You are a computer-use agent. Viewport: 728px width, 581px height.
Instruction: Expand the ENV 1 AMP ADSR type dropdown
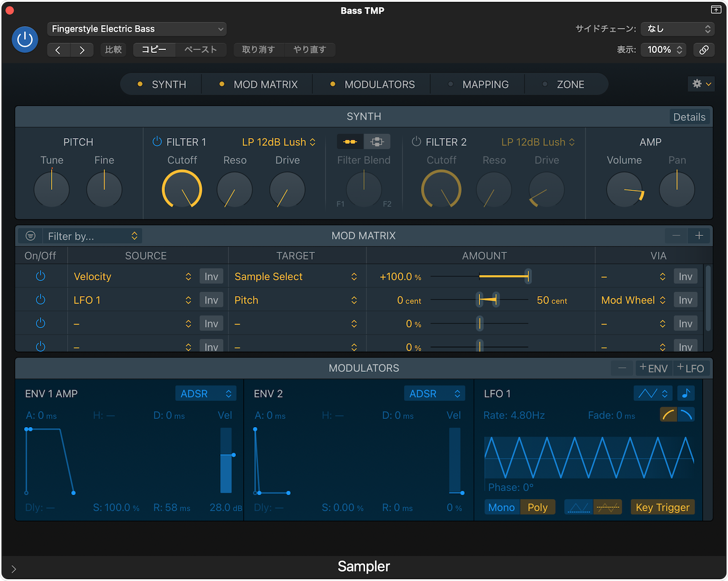pos(205,393)
